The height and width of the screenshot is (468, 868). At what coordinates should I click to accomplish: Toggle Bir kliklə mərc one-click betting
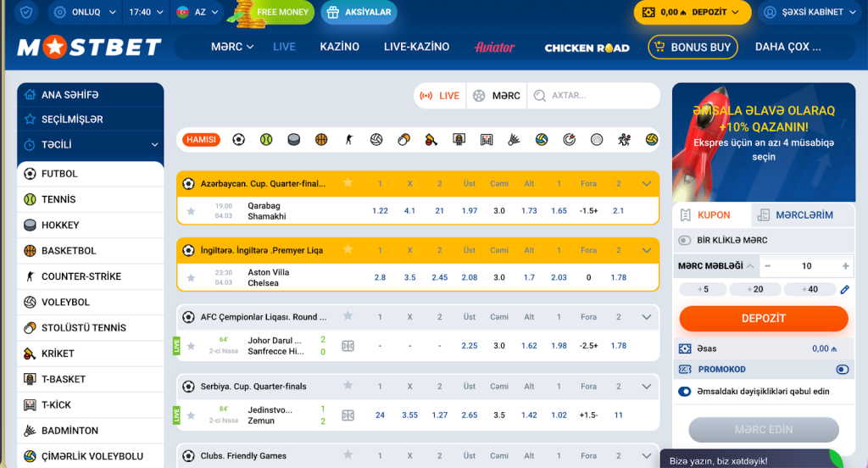pyautogui.click(x=685, y=241)
